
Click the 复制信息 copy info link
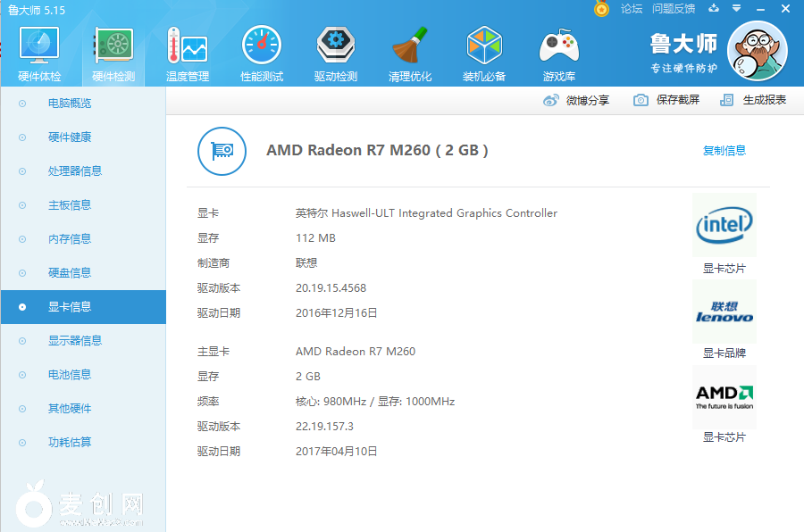pyautogui.click(x=724, y=151)
